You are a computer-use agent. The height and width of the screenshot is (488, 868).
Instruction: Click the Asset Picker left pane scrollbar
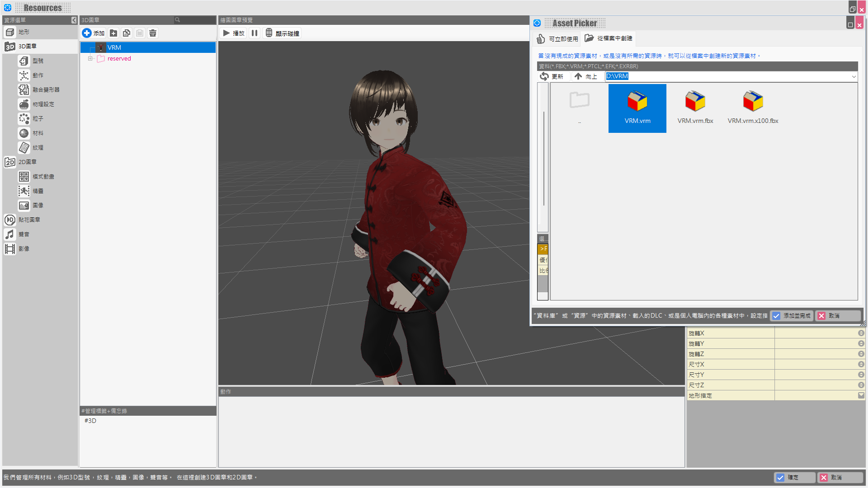point(543,158)
